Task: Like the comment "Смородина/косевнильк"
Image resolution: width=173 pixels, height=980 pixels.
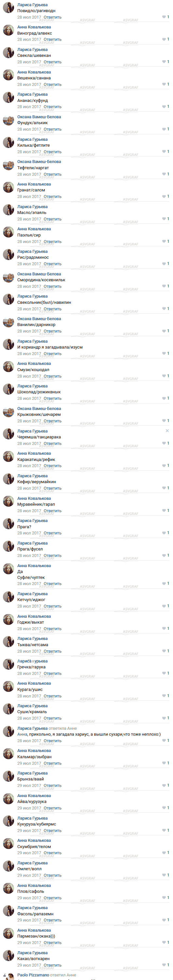Action: click(x=165, y=286)
